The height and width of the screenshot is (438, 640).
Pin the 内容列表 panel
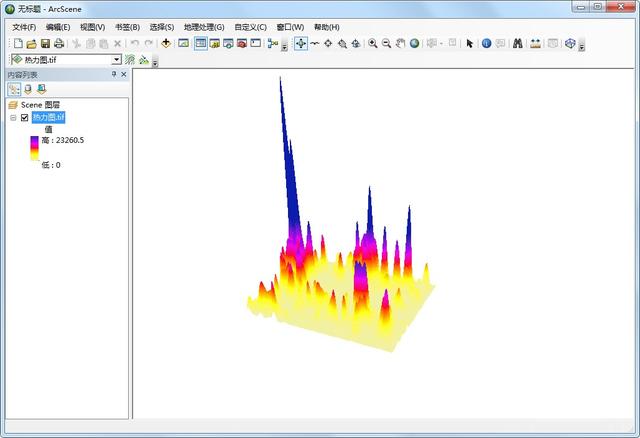(113, 75)
